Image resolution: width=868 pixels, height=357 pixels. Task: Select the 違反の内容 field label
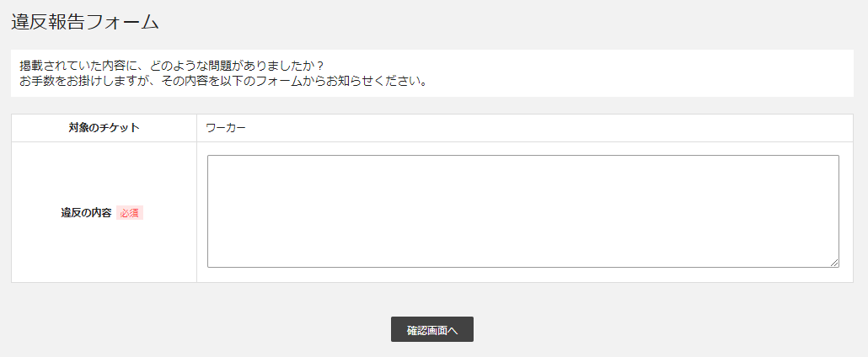pyautogui.click(x=86, y=213)
